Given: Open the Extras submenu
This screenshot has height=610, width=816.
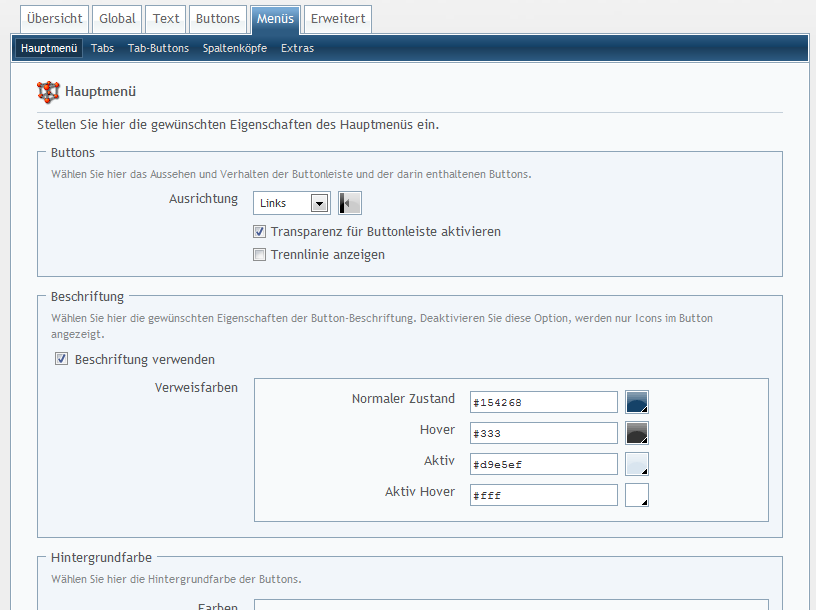Looking at the screenshot, I should (x=297, y=48).
